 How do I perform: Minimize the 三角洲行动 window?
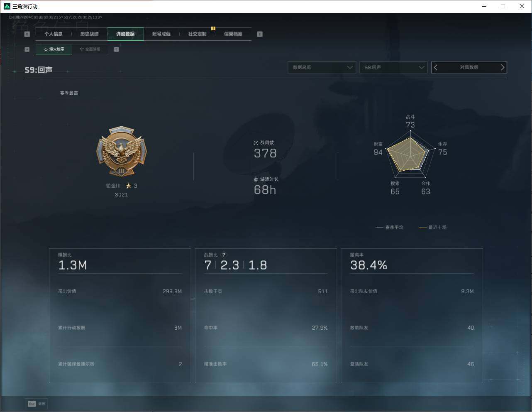coord(485,6)
